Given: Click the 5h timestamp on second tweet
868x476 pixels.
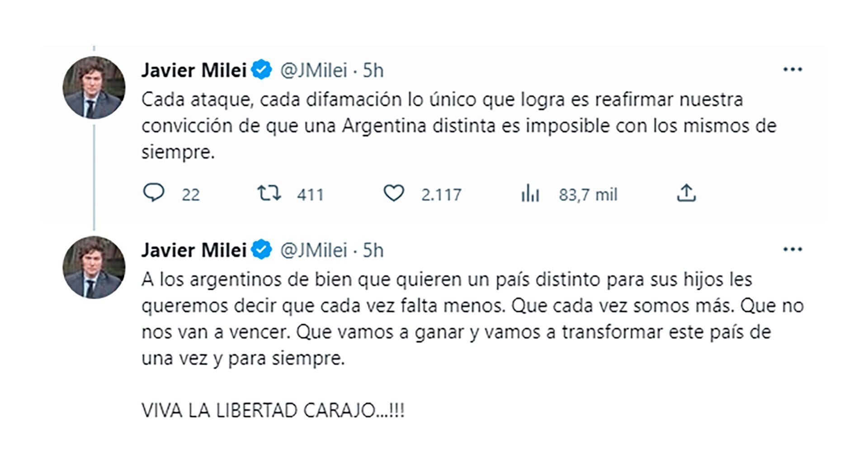Looking at the screenshot, I should click(x=373, y=250).
